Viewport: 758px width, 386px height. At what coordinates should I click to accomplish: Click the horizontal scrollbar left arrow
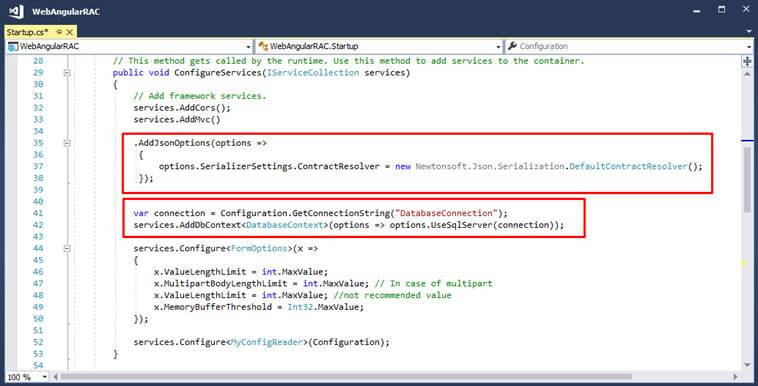tap(55, 376)
